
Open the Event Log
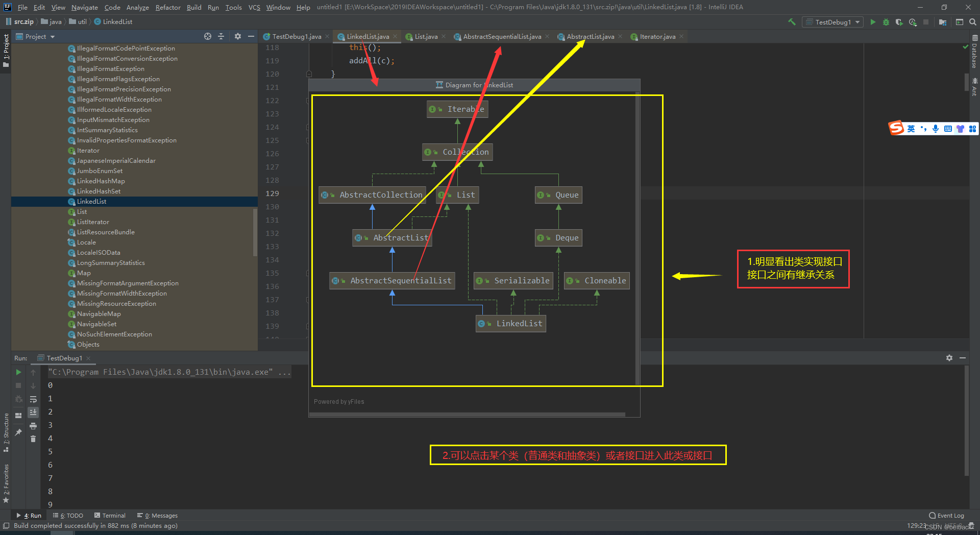click(946, 516)
